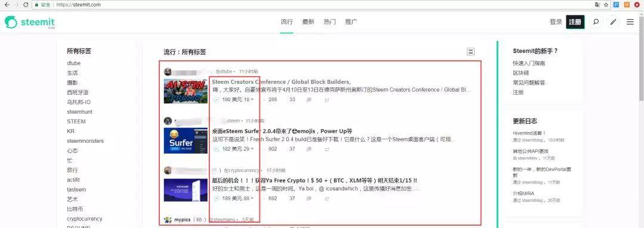This screenshot has height=228, width=644.
Task: Click the mypics author avatar
Action: click(168, 220)
